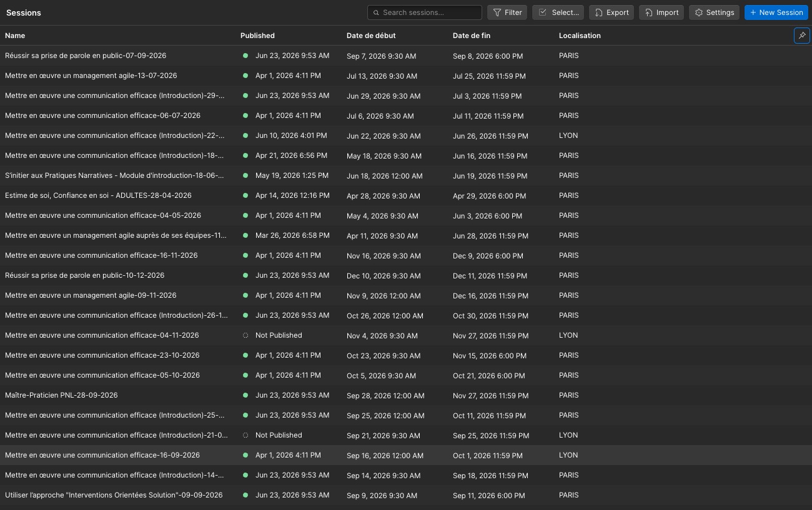Sort by Localisation column header
The image size is (812, 510).
(580, 36)
